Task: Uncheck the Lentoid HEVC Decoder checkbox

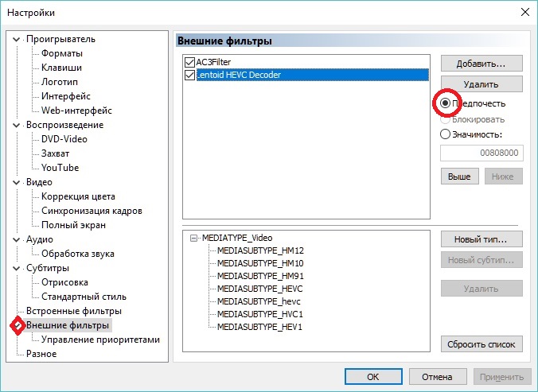Action: pyautogui.click(x=189, y=75)
